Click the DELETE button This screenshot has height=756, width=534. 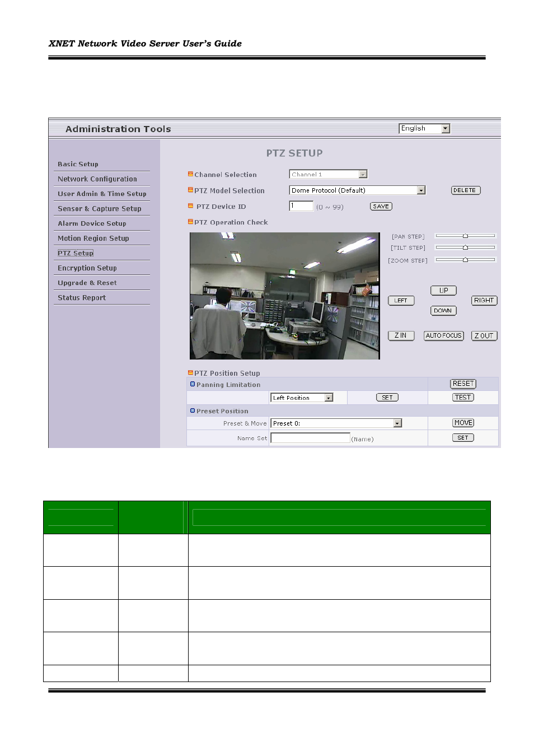click(466, 190)
